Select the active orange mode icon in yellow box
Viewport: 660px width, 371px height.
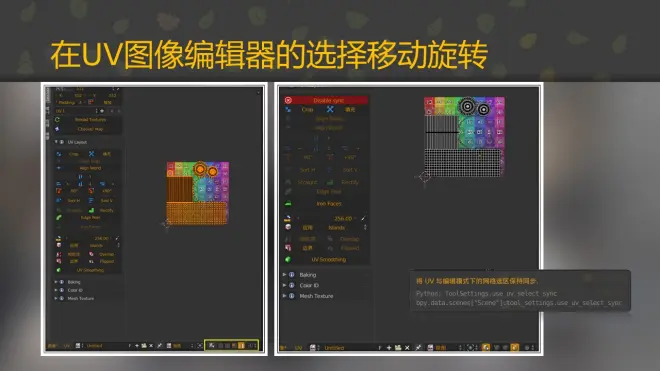click(241, 346)
